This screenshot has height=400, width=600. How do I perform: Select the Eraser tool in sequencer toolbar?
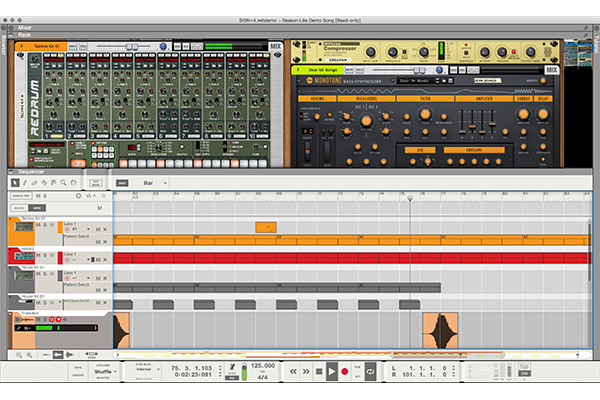point(35,183)
